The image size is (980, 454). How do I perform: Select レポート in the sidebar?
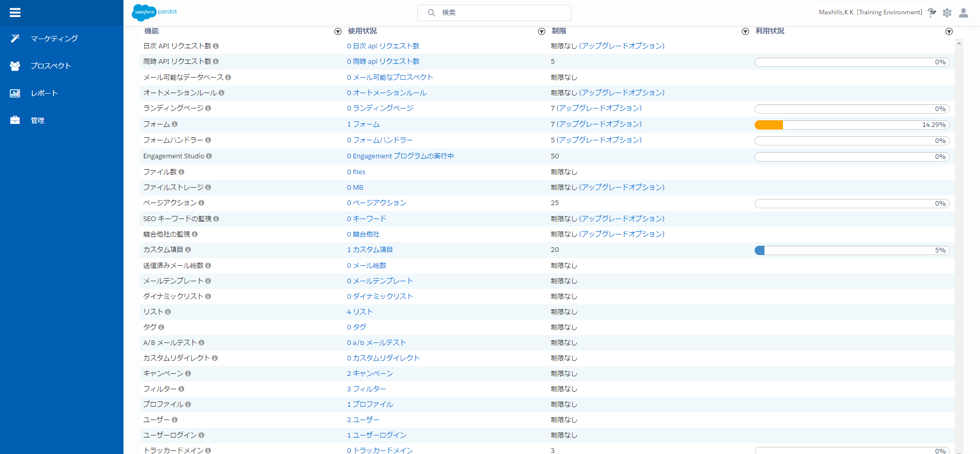click(44, 93)
